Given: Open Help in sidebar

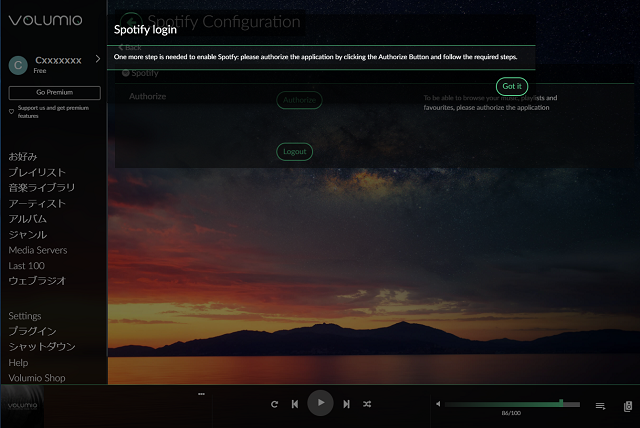Looking at the screenshot, I should click(18, 362).
